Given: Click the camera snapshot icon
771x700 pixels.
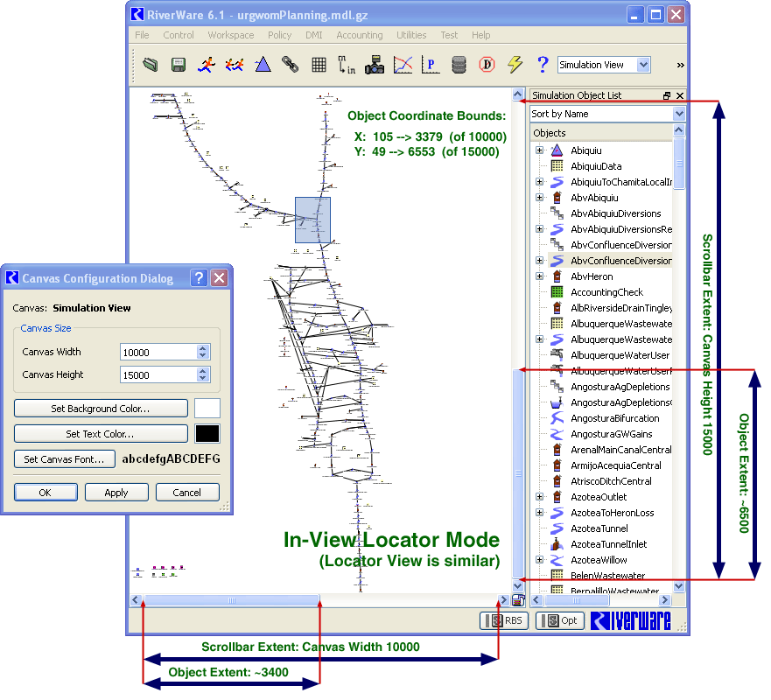Looking at the screenshot, I should [375, 65].
